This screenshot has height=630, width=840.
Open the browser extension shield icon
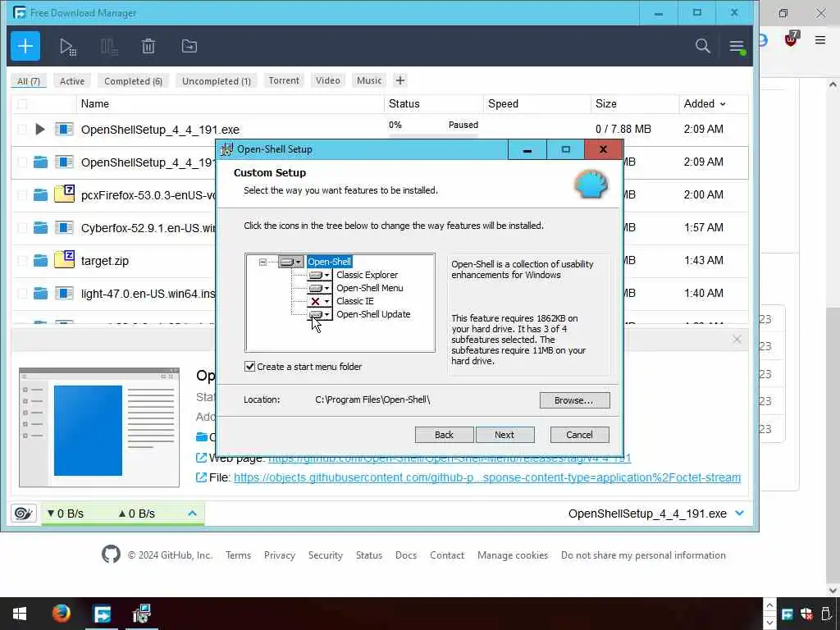point(791,39)
